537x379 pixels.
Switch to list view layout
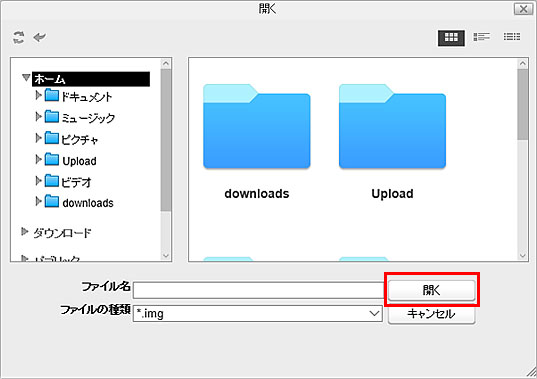tap(482, 37)
